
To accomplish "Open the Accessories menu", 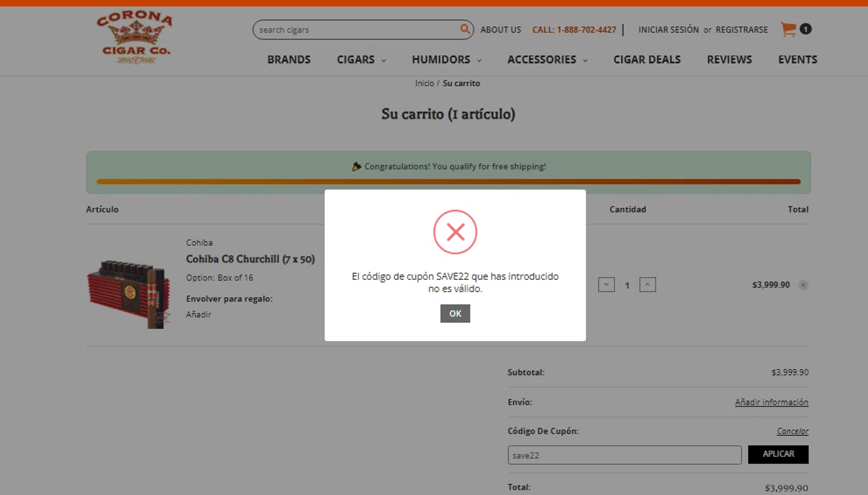I will pos(542,60).
